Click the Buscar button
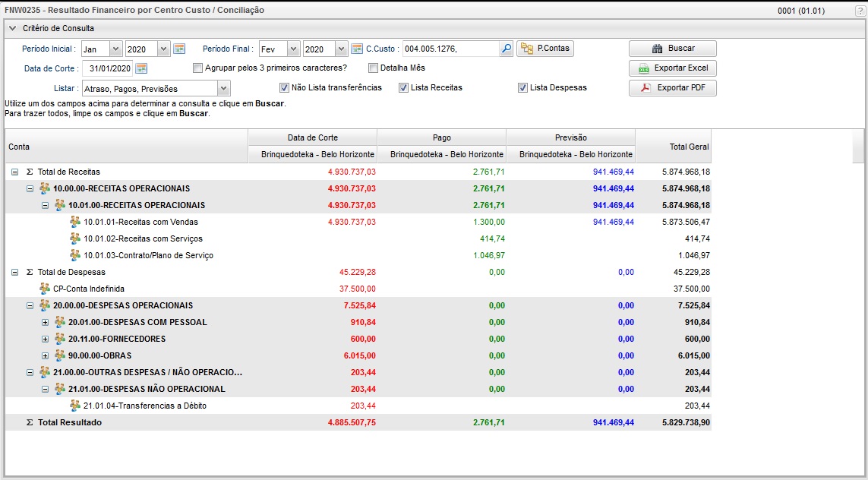Screen dimensions: 868x480 tap(672, 49)
